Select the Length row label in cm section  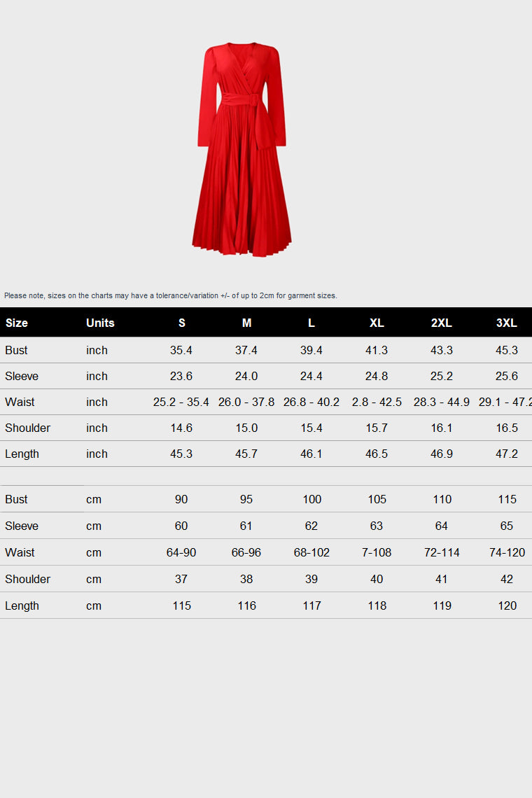coord(22,605)
